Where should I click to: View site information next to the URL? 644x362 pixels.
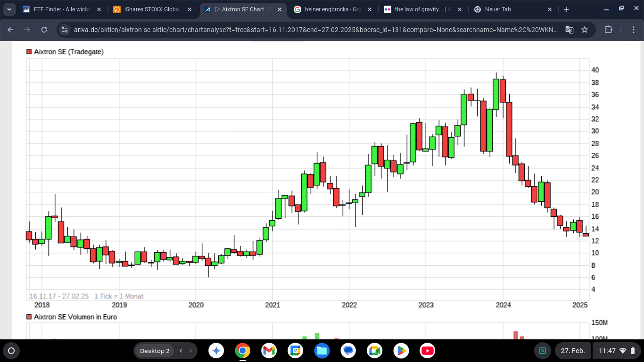pos(65,30)
